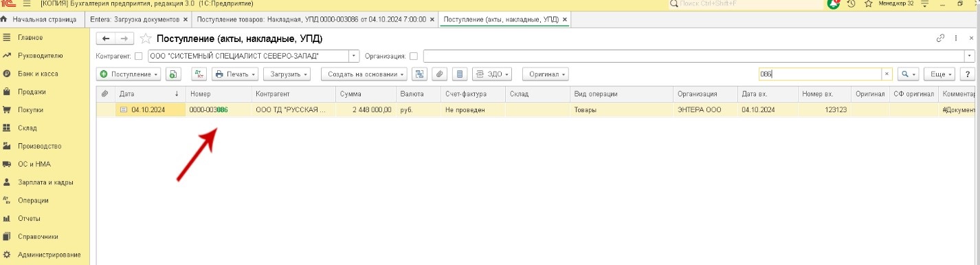
Task: Clear the search field with X
Action: [x=887, y=74]
